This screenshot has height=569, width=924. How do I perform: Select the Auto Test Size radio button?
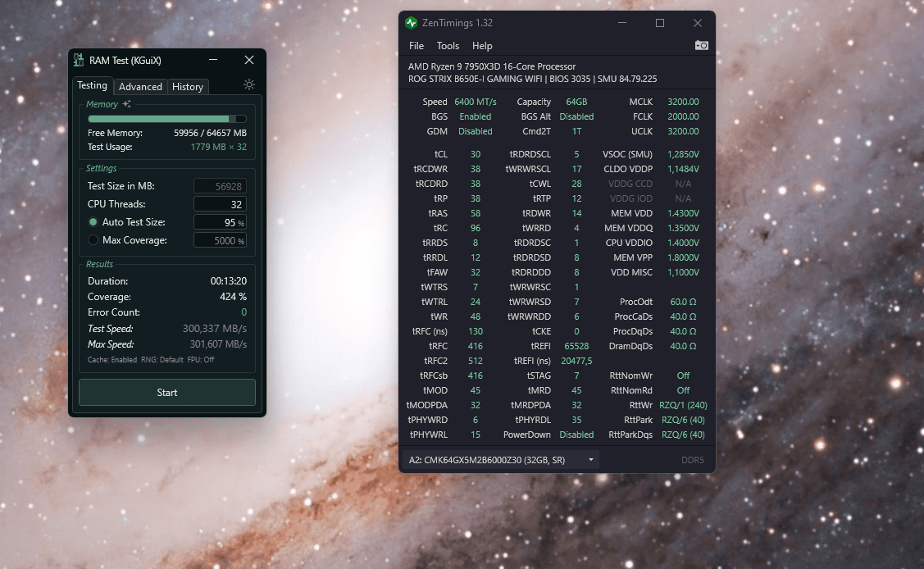click(93, 222)
